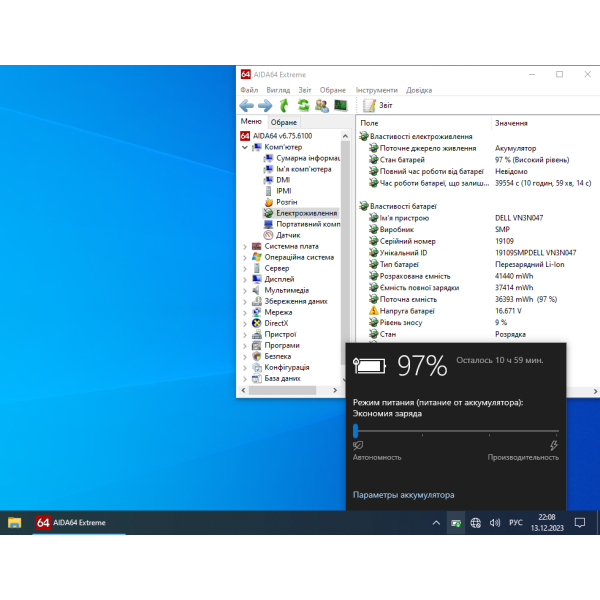600x600 pixels.
Task: Click the Напруга батареї warning icon
Action: [x=373, y=311]
